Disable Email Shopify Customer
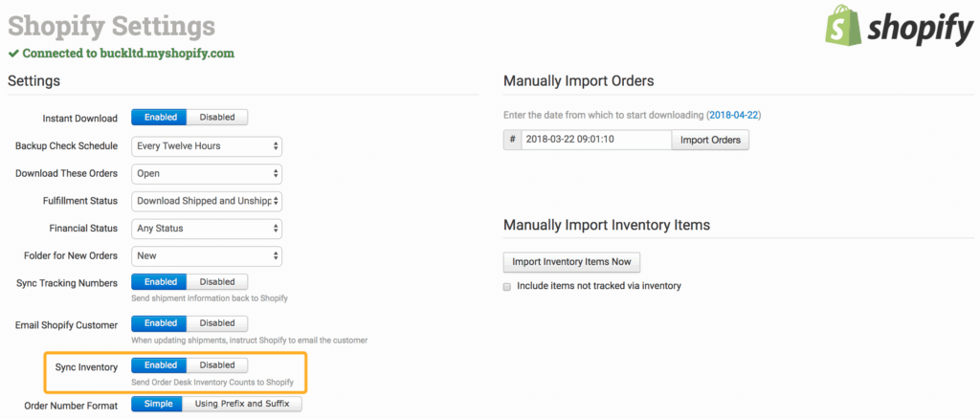980x419 pixels. [217, 323]
